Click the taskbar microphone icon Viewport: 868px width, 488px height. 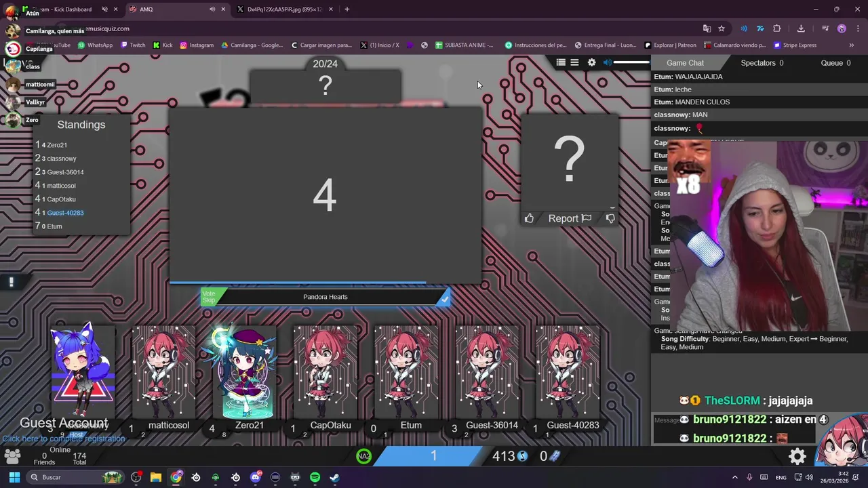749,477
